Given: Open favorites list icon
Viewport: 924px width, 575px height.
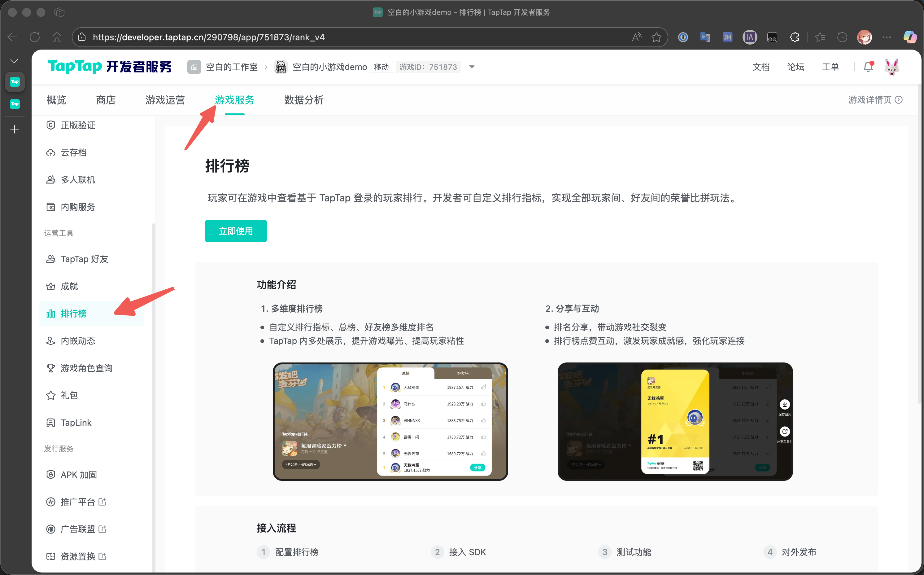Looking at the screenshot, I should [820, 37].
